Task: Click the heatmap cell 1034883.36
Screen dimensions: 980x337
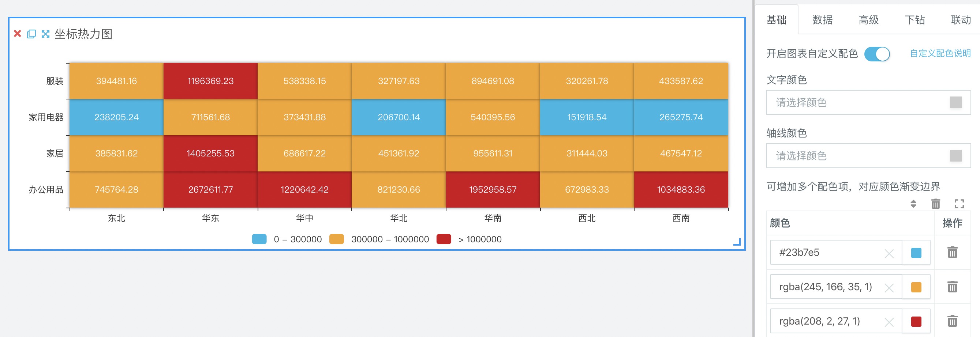Action: 681,190
